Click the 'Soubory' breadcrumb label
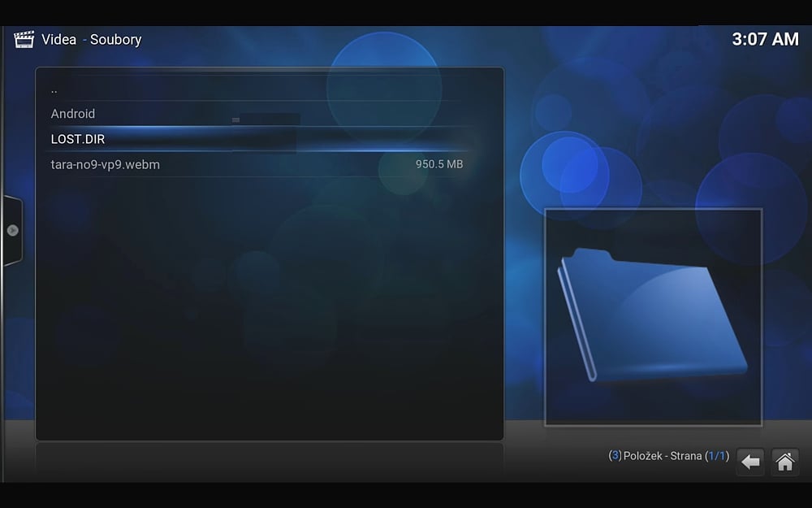Image resolution: width=812 pixels, height=508 pixels. pos(115,39)
